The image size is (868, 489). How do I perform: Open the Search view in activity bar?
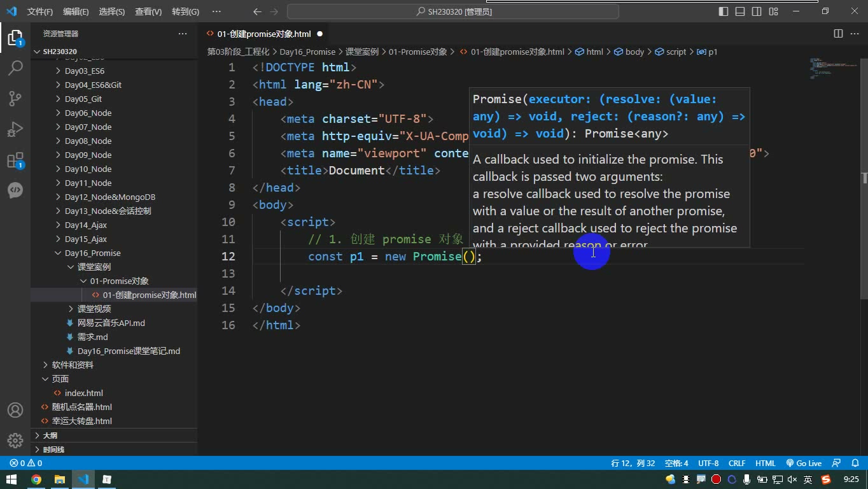[15, 67]
